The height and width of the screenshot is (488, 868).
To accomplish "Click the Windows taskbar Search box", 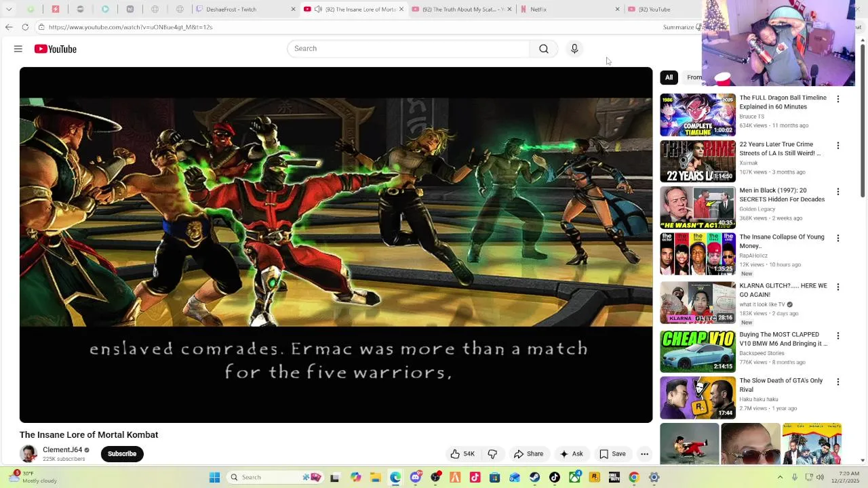I will (x=275, y=477).
